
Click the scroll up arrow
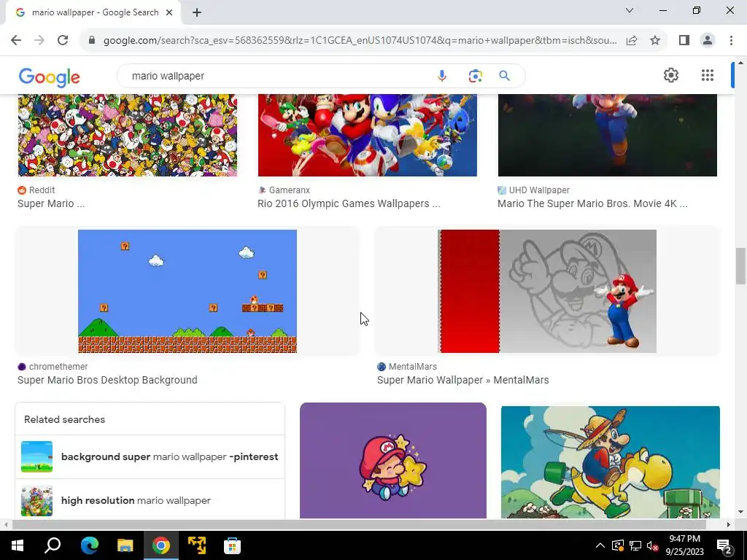pyautogui.click(x=740, y=63)
